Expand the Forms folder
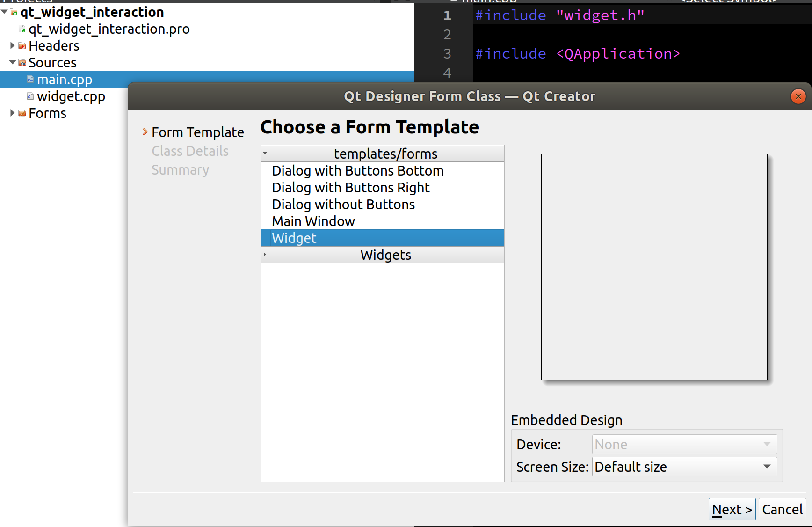The height and width of the screenshot is (527, 812). coord(13,113)
